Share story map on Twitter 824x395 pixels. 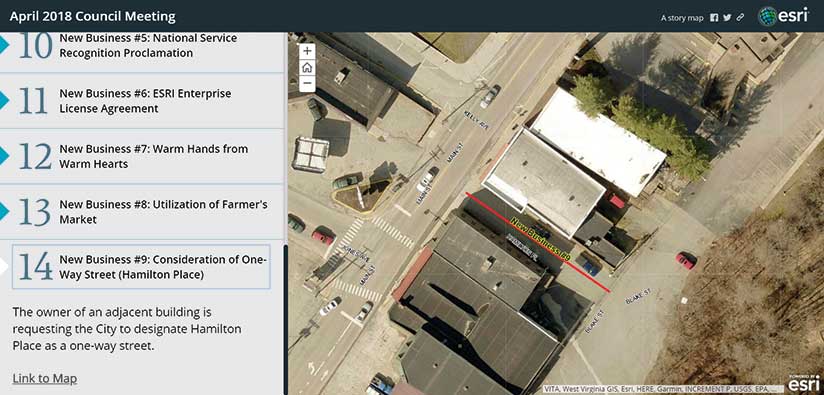[727, 17]
